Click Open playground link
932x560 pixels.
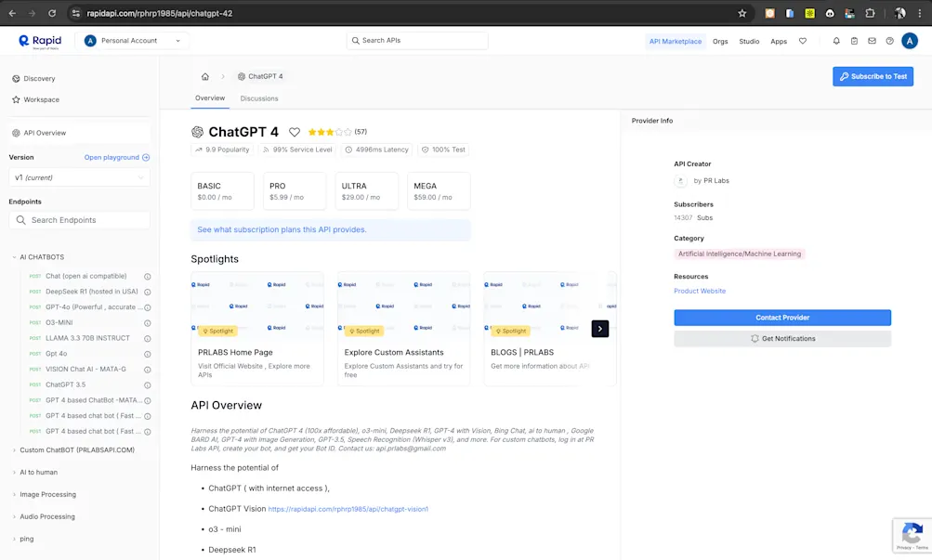point(116,157)
